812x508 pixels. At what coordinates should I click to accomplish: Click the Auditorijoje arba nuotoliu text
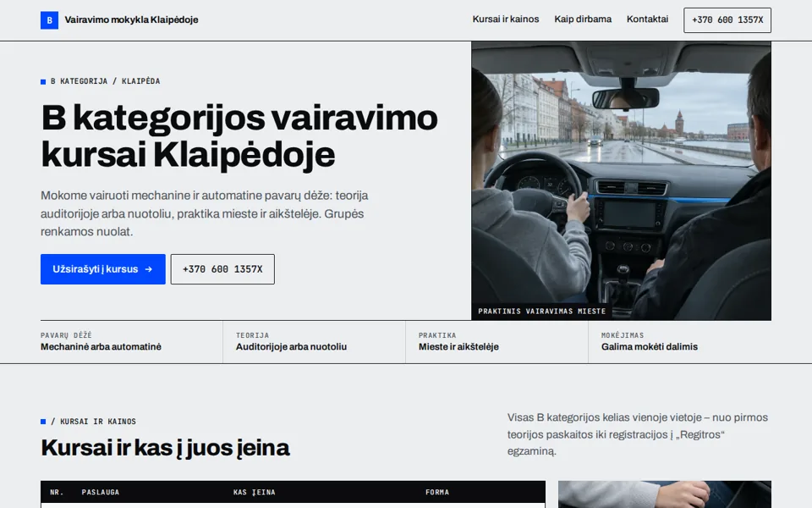pos(291,347)
